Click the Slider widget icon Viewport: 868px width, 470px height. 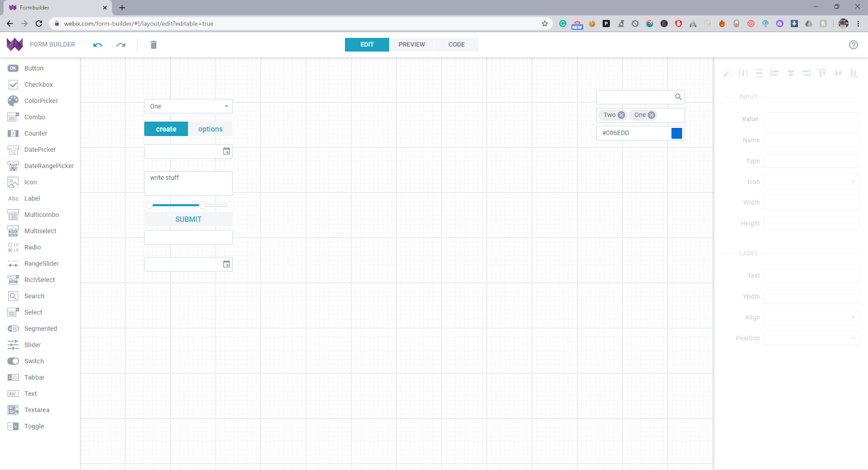13,345
